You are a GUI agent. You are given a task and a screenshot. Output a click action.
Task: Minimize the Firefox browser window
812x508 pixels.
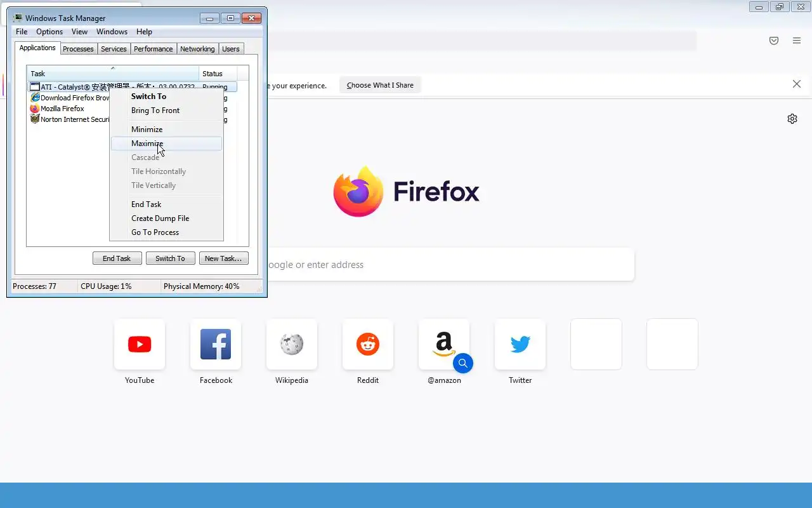click(759, 7)
